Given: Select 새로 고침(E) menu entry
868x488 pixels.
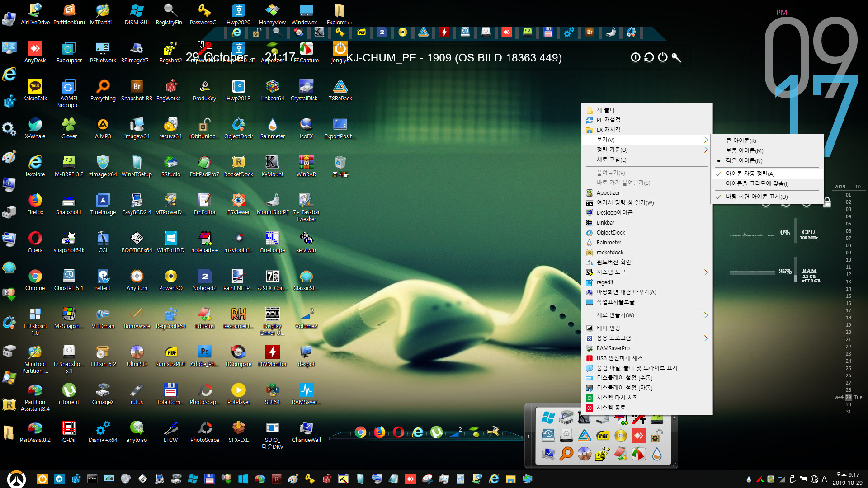Looking at the screenshot, I should point(647,160).
